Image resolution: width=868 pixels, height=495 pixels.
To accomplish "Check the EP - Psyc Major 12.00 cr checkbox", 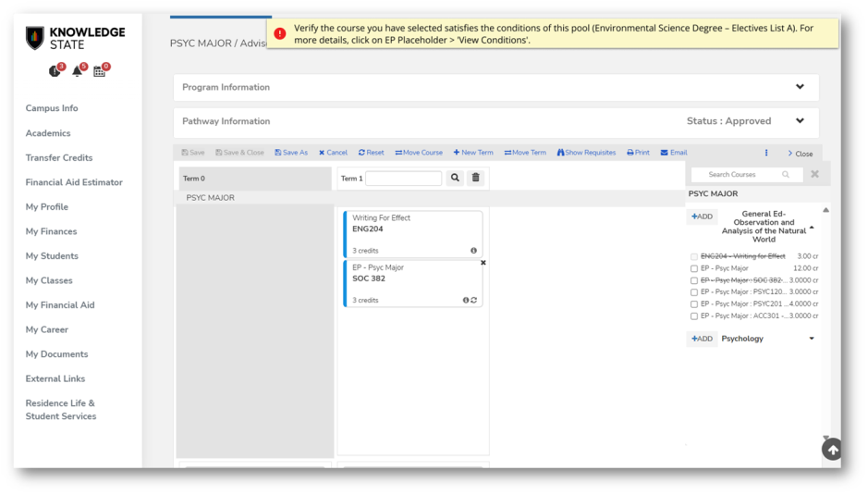I will click(694, 268).
